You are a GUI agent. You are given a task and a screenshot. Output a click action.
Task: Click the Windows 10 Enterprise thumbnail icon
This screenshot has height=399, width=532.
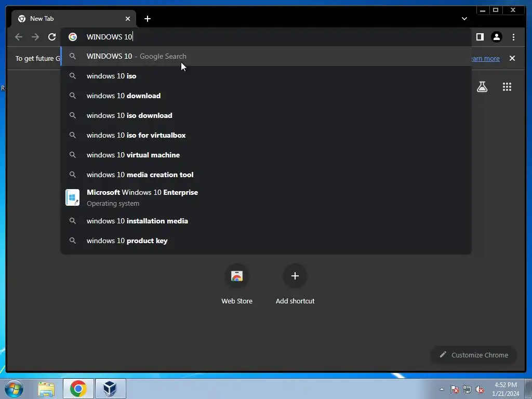point(72,197)
